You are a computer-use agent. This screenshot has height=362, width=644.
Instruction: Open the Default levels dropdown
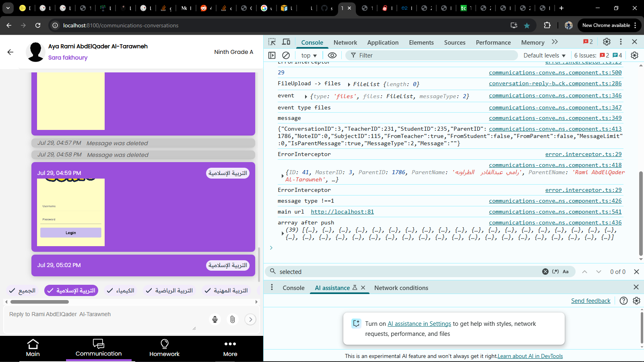pos(544,56)
